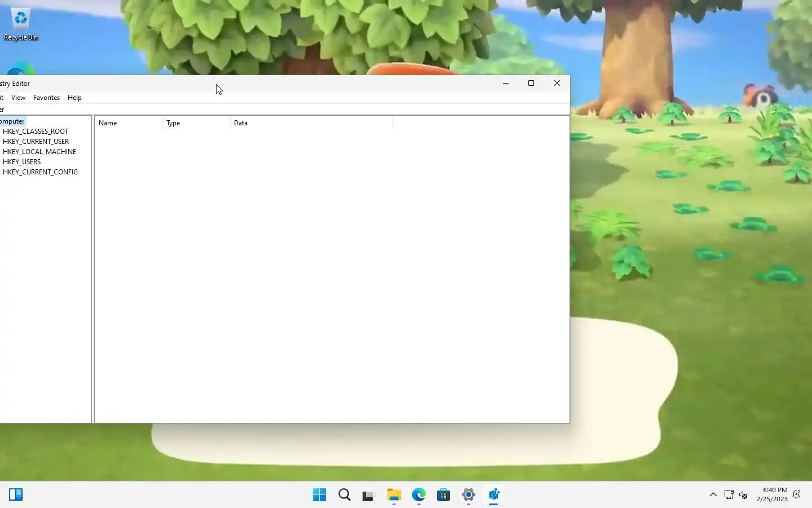
Task: Open the Recycle Bin desktop icon
Action: coord(21,25)
